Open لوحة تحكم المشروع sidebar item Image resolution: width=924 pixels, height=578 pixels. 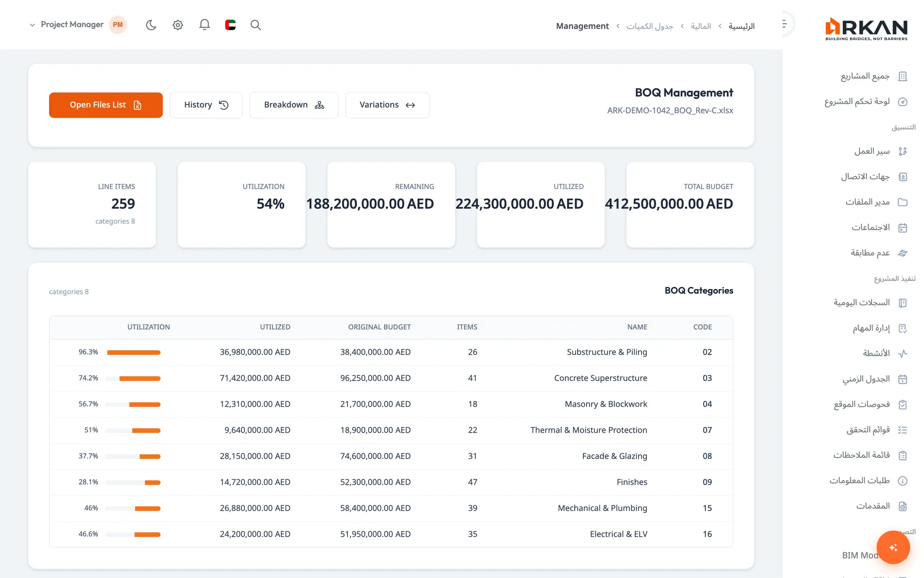click(865, 102)
